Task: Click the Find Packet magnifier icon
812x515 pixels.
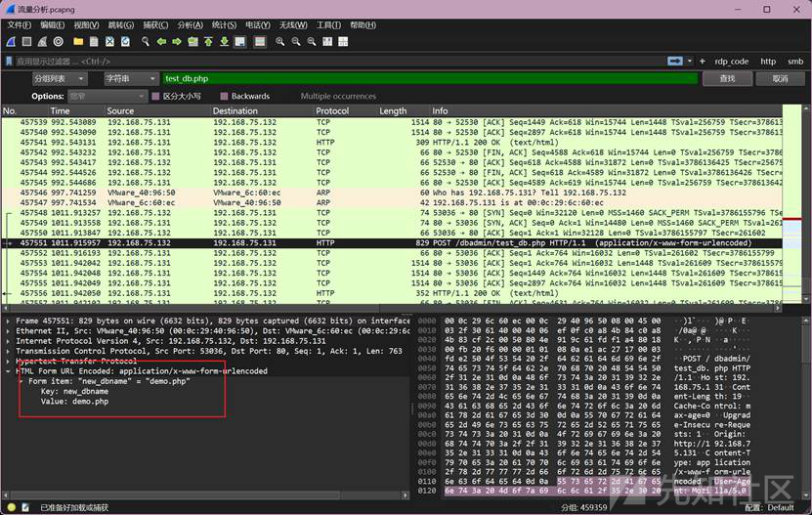Action: coord(146,41)
